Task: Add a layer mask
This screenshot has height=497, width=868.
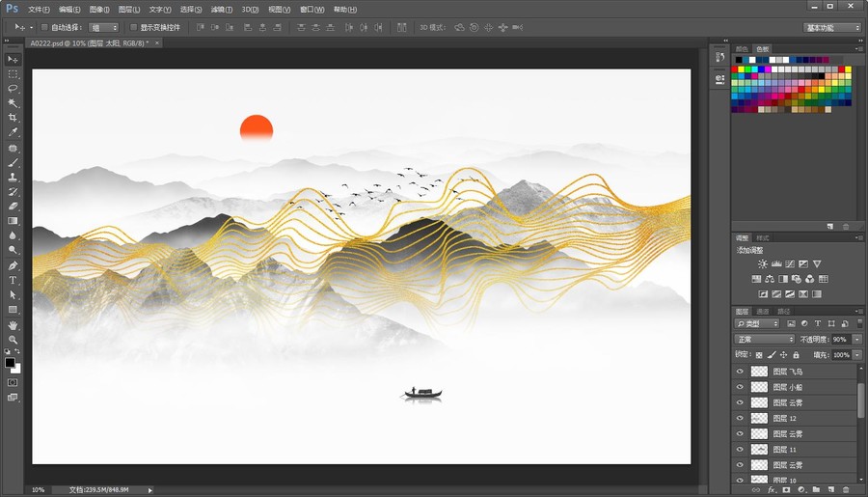Action: click(x=786, y=490)
